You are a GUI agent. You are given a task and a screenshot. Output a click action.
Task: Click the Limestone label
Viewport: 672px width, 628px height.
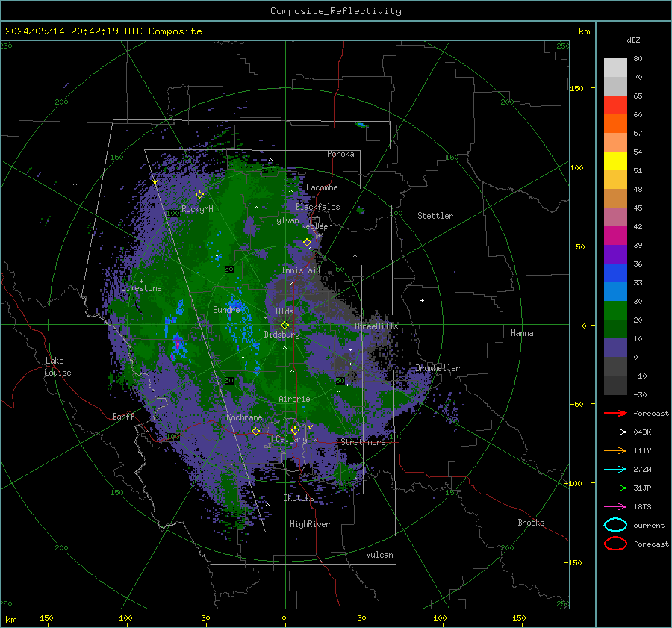tap(141, 288)
